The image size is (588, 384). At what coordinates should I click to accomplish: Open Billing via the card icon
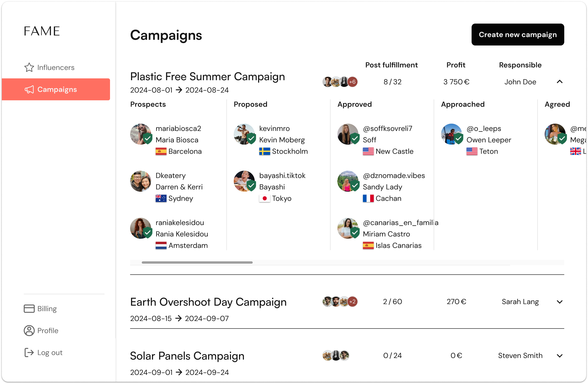(x=29, y=309)
